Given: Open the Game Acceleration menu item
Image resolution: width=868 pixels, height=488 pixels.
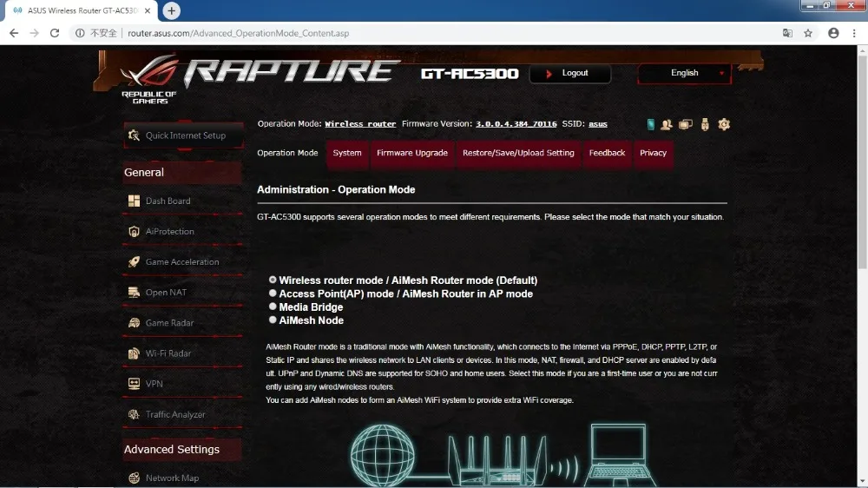Looking at the screenshot, I should coord(183,262).
